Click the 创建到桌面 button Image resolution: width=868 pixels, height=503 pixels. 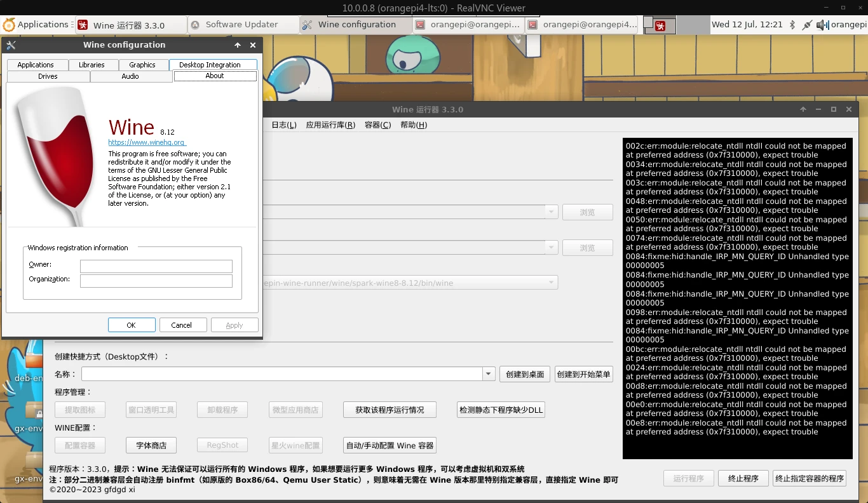pyautogui.click(x=525, y=374)
